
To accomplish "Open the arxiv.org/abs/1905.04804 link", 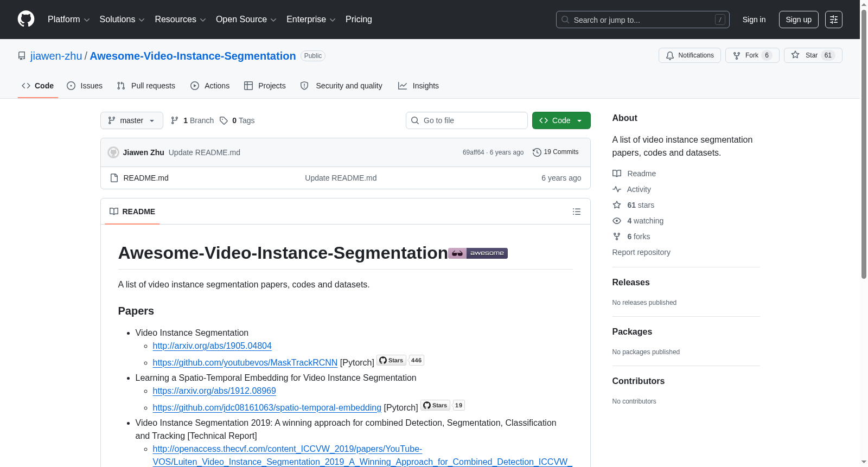I will pos(212,346).
